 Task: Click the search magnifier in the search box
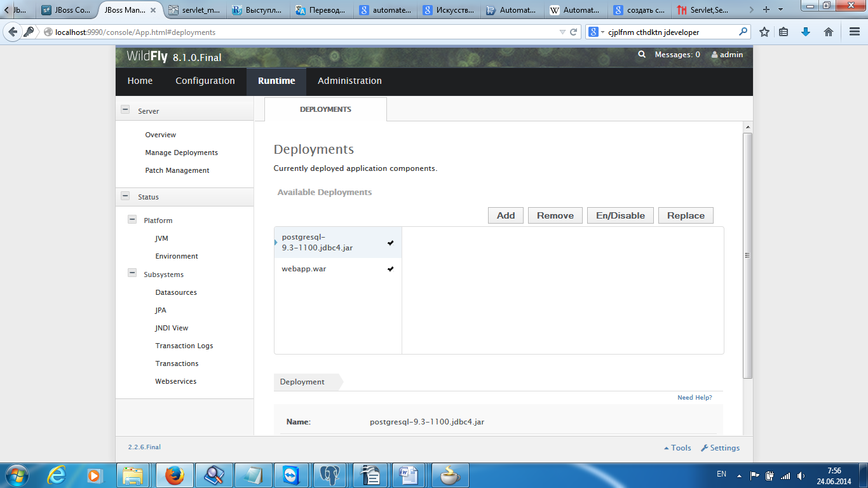coord(743,32)
